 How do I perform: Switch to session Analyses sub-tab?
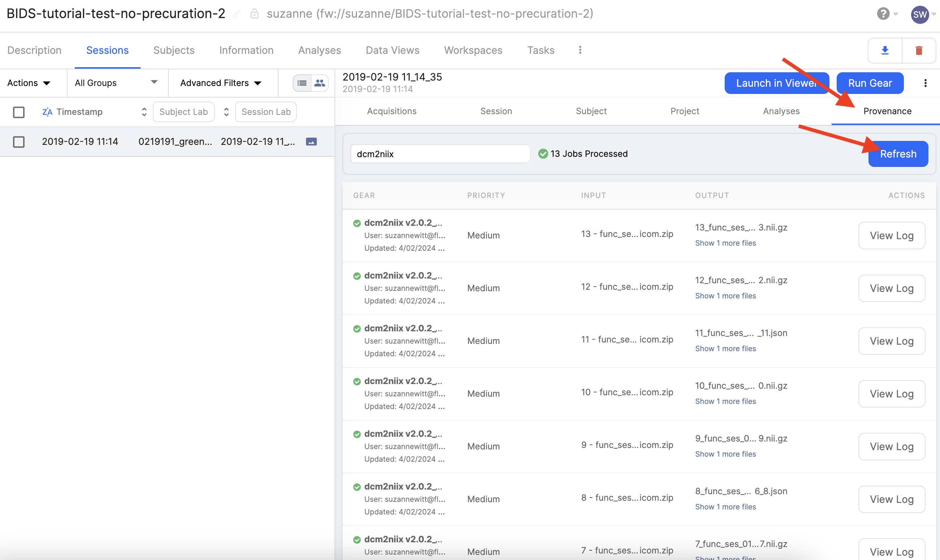(781, 111)
